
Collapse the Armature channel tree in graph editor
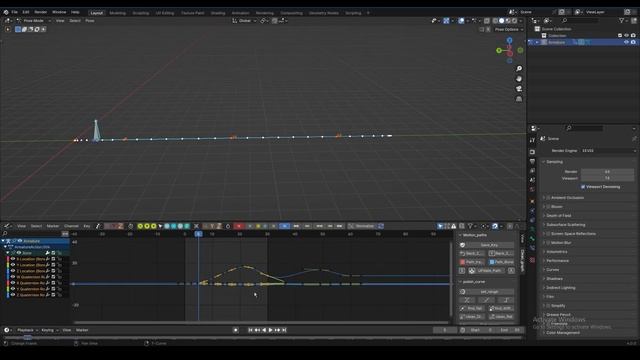(x=3, y=241)
